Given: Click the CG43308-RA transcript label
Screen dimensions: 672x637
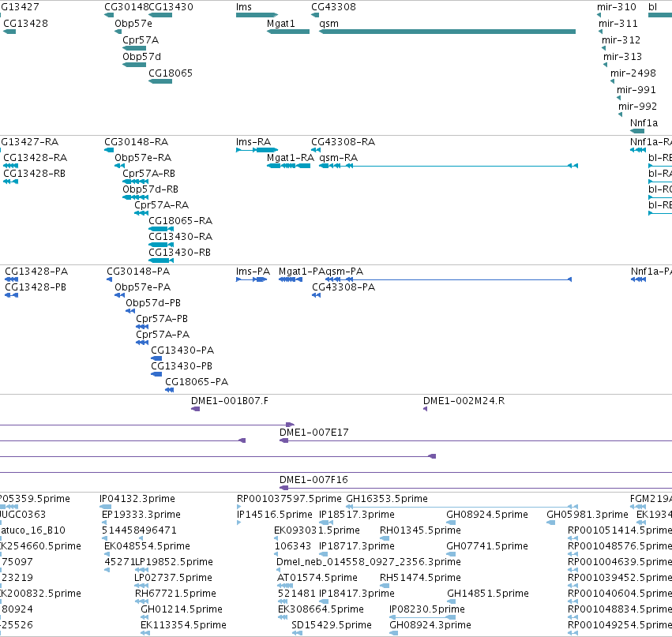Looking at the screenshot, I should click(x=344, y=142).
